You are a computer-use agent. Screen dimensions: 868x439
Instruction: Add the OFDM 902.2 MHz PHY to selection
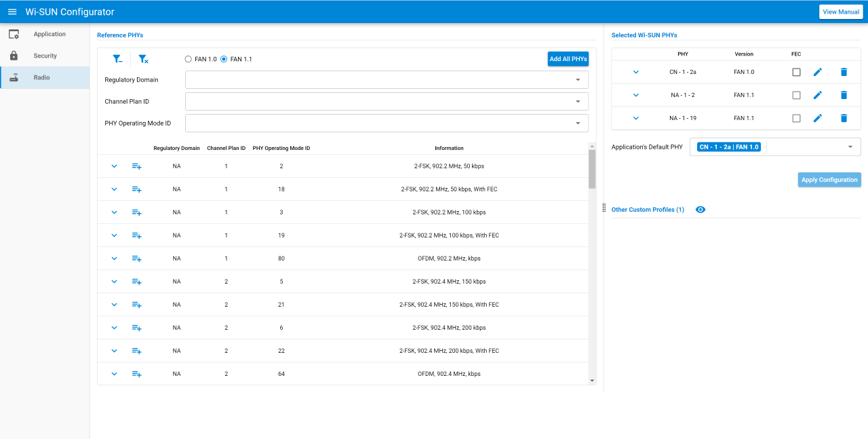pos(136,259)
